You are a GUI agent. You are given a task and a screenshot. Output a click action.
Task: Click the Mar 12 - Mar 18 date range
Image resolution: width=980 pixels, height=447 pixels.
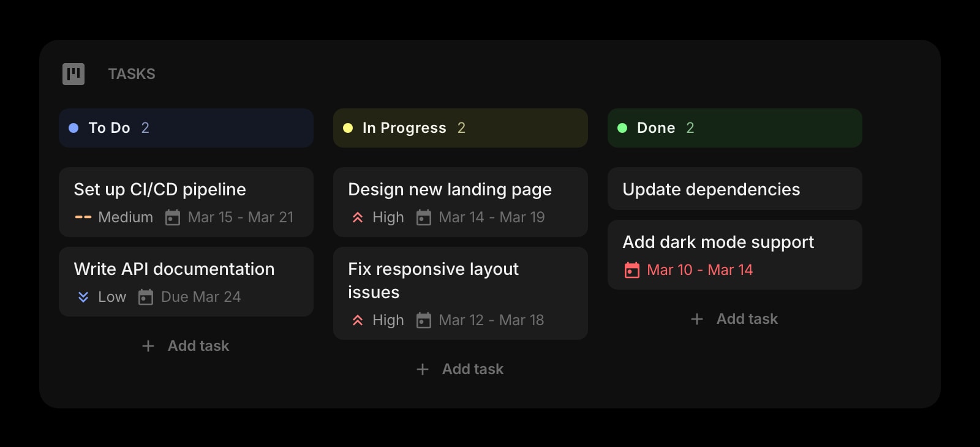pyautogui.click(x=491, y=320)
